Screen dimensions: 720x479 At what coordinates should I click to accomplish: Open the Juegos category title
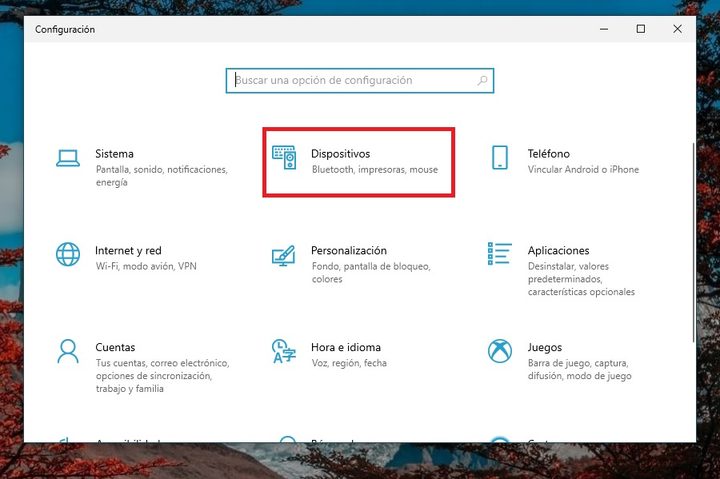click(545, 348)
